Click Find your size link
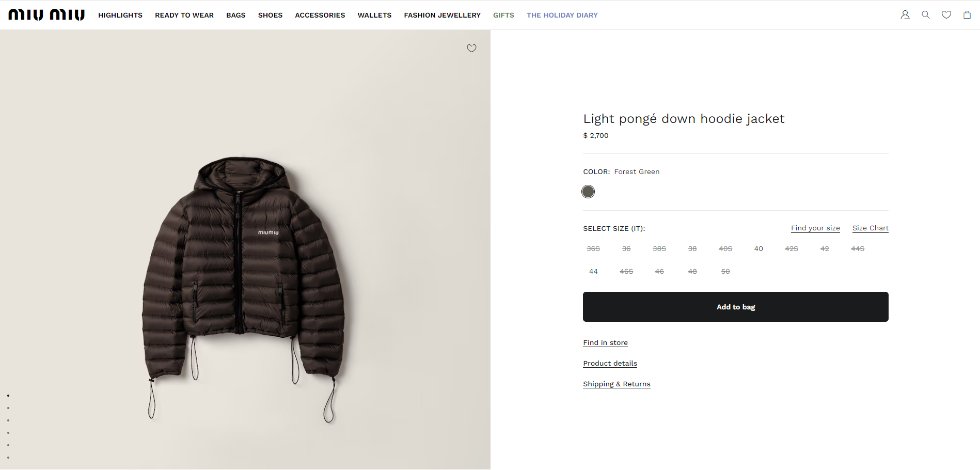The width and height of the screenshot is (980, 470). coord(815,228)
